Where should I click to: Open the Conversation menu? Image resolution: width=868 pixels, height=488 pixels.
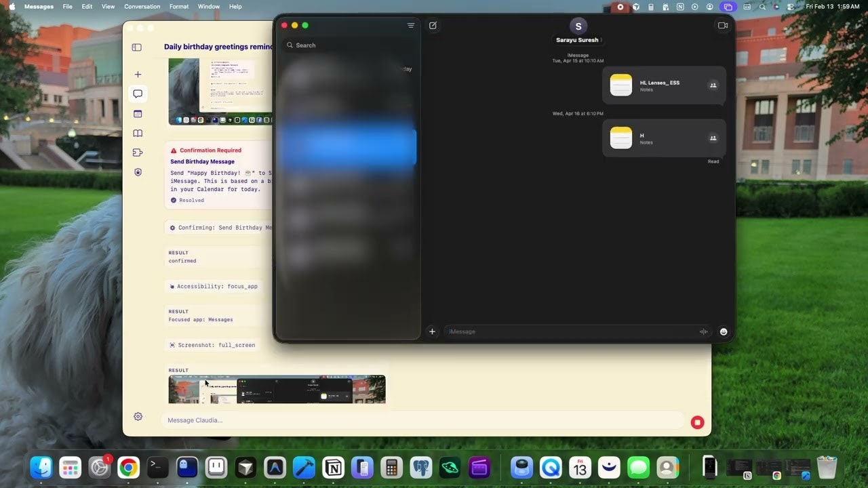(142, 7)
